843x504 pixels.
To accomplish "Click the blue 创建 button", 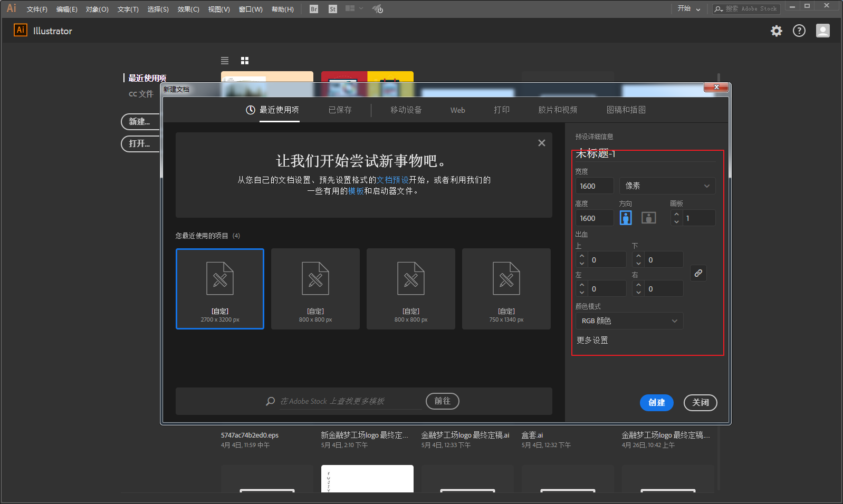I will click(657, 402).
